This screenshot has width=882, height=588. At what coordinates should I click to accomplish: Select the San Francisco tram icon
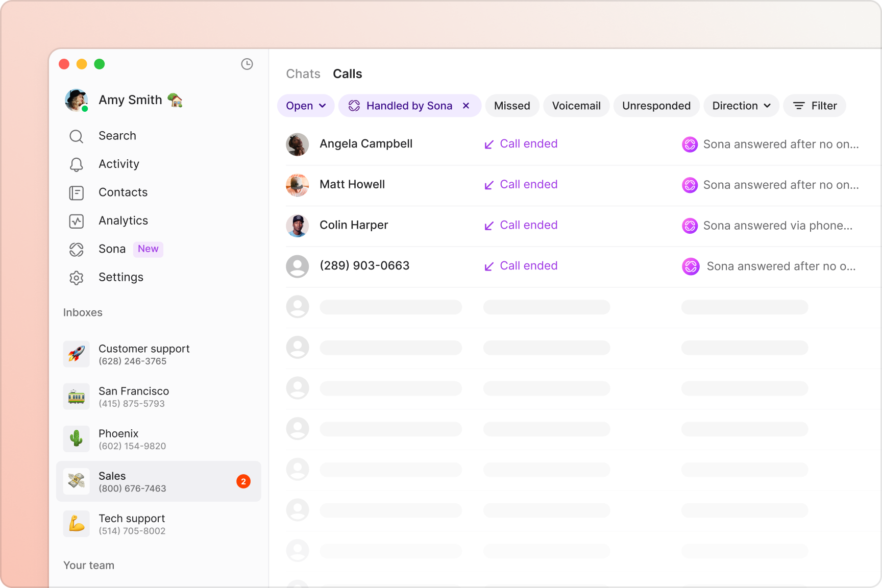pyautogui.click(x=77, y=397)
